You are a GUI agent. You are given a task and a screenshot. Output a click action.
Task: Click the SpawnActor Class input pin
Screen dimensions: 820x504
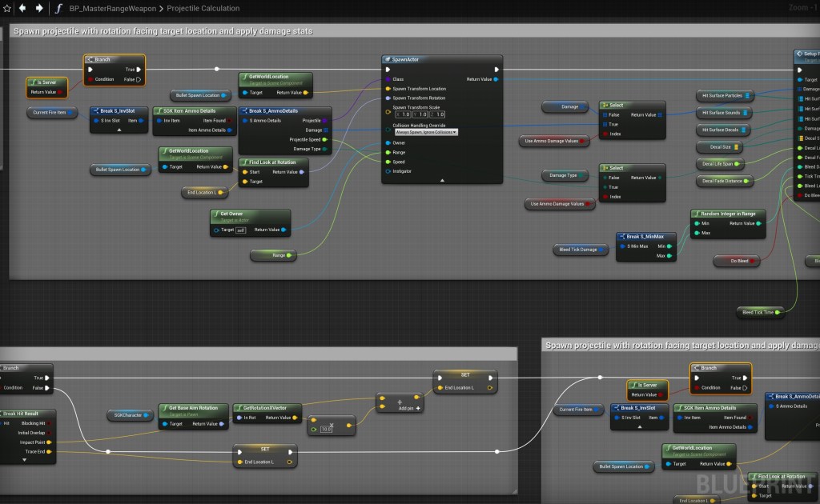(x=388, y=79)
